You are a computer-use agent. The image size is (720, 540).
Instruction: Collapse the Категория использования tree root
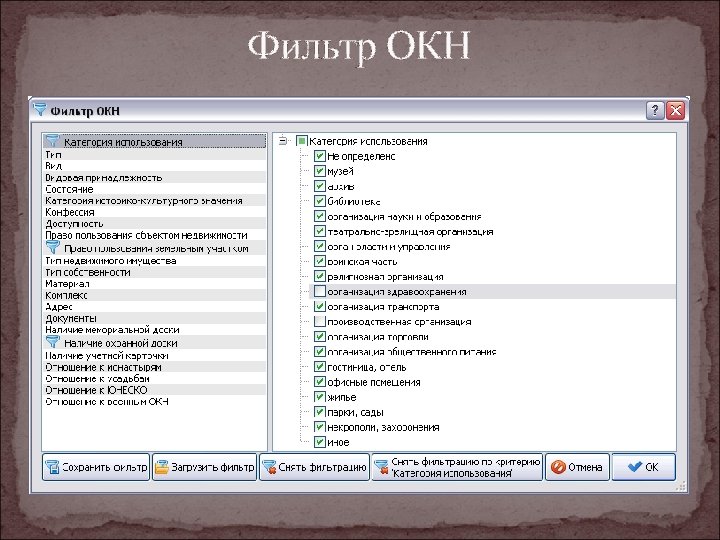coord(283,141)
